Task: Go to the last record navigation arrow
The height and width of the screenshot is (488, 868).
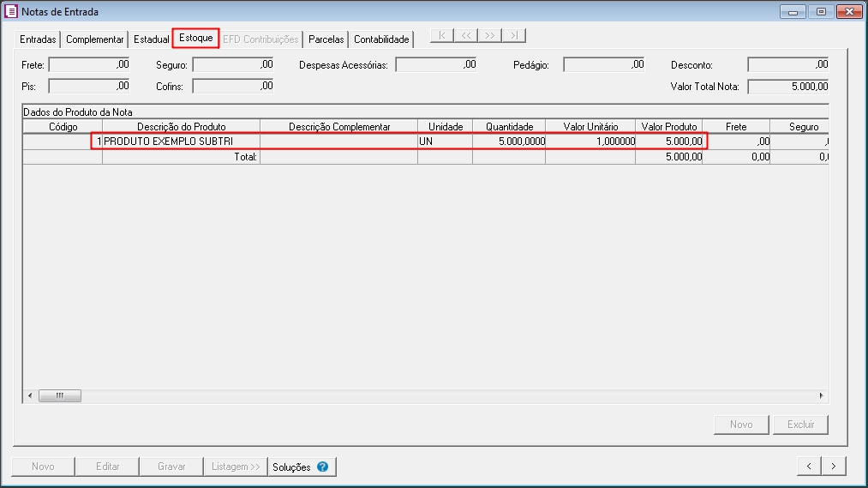Action: [x=513, y=36]
